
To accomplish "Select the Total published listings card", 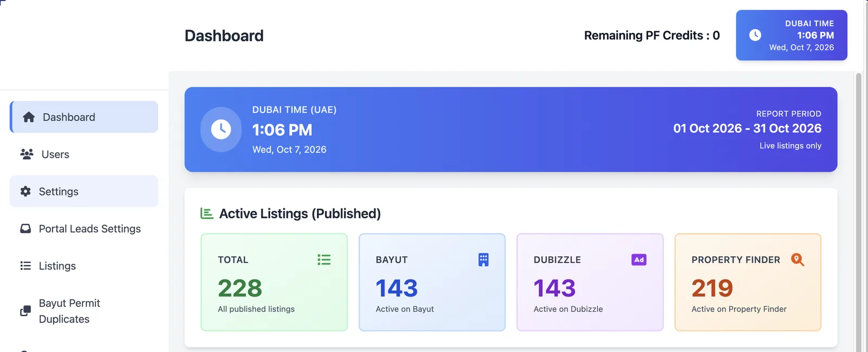I will (274, 282).
